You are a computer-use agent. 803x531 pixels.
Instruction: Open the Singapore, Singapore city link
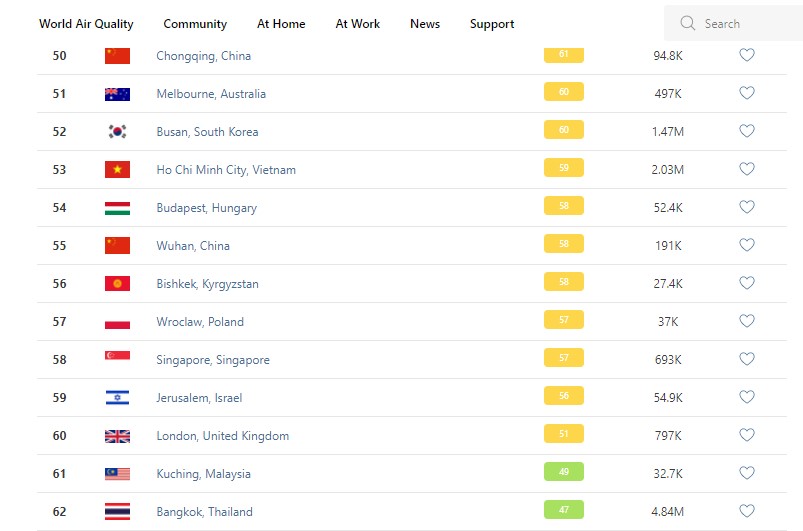tap(213, 360)
